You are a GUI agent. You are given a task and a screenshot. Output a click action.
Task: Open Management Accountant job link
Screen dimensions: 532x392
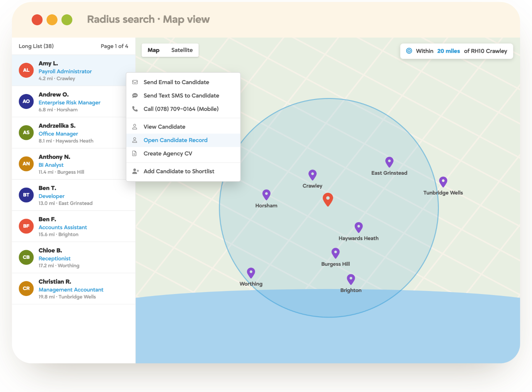[x=71, y=290]
